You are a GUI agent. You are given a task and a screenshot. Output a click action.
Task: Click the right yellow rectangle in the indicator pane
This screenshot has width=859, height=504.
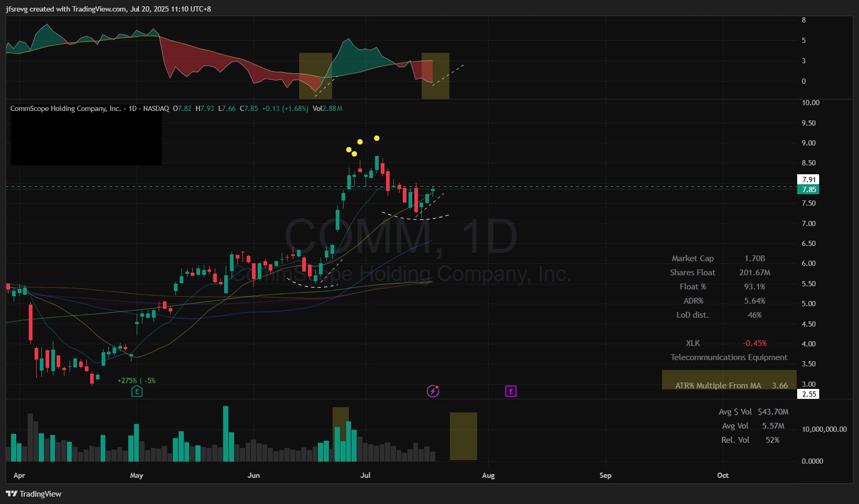point(435,76)
